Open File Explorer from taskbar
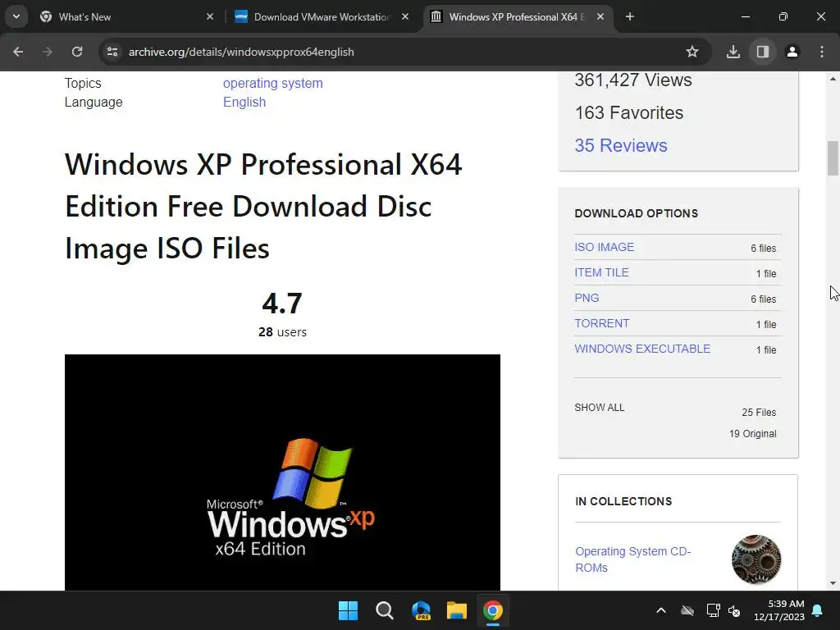 457,610
